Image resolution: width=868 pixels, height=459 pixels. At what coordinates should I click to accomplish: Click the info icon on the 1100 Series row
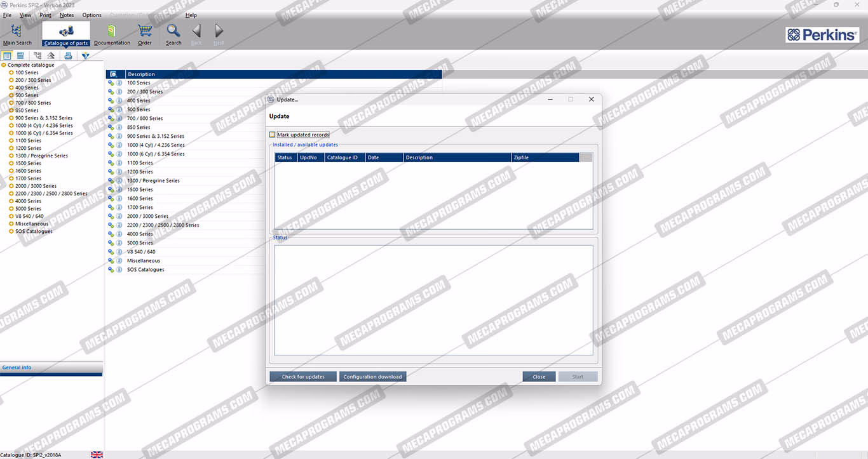[x=119, y=163]
